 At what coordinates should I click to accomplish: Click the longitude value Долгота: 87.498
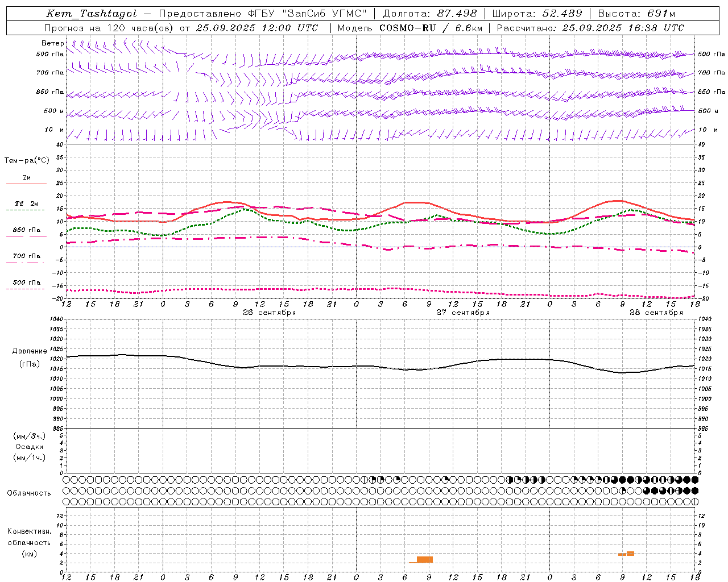coord(429,14)
